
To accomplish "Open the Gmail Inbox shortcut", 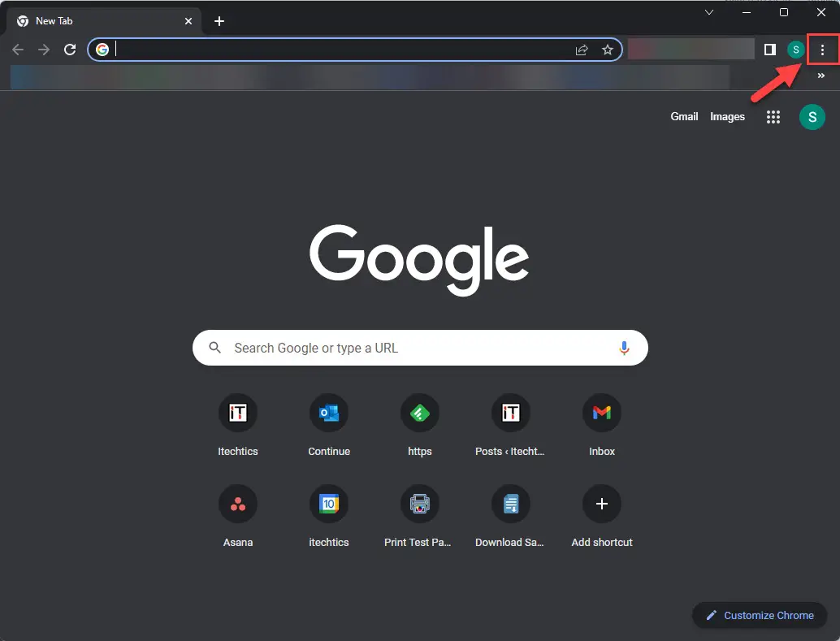I will tap(601, 414).
